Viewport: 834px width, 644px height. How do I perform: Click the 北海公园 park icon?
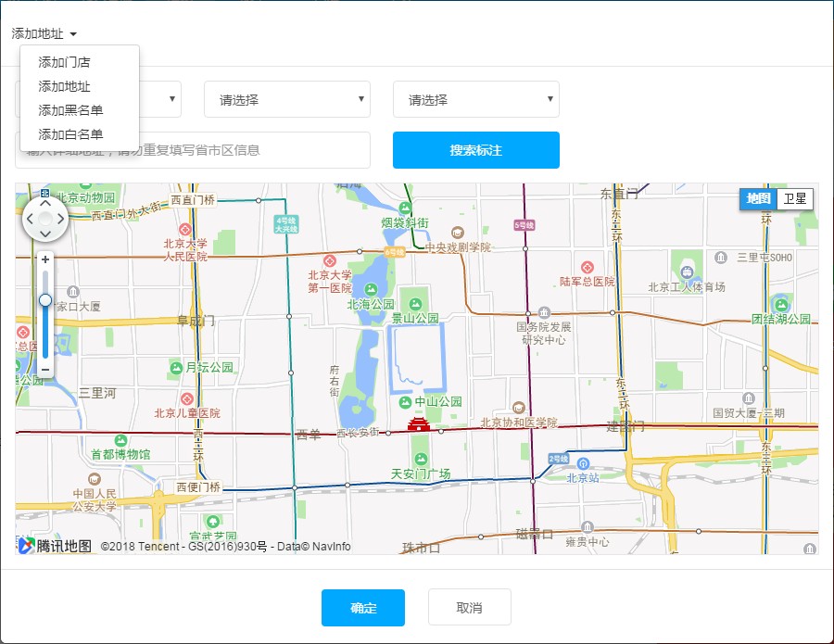[371, 289]
